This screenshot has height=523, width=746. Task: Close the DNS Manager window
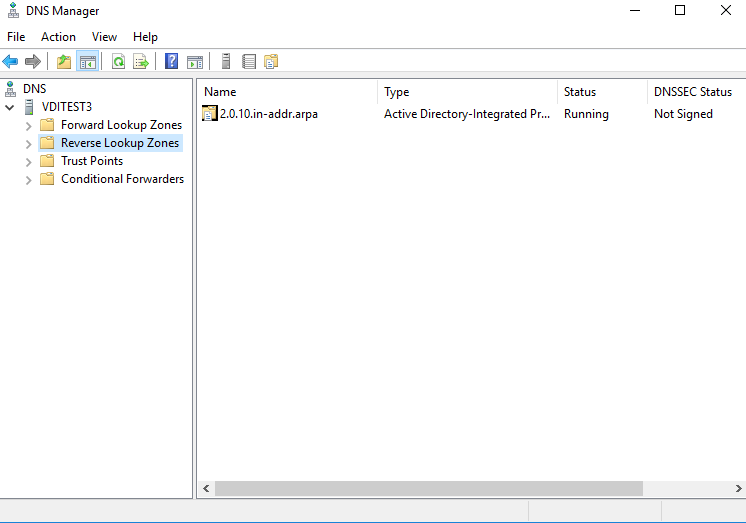coord(725,10)
